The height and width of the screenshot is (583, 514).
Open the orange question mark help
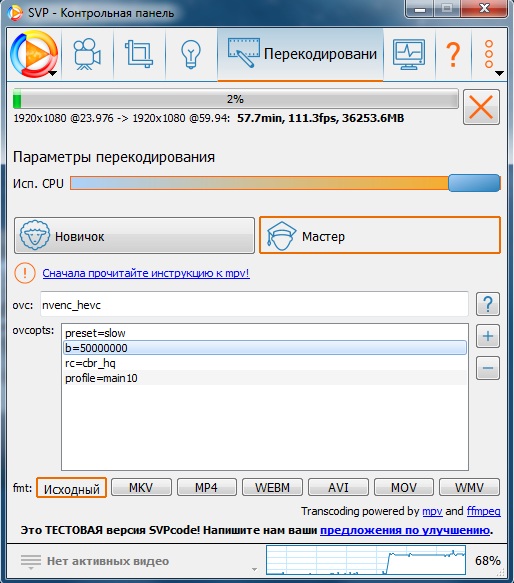coord(453,54)
